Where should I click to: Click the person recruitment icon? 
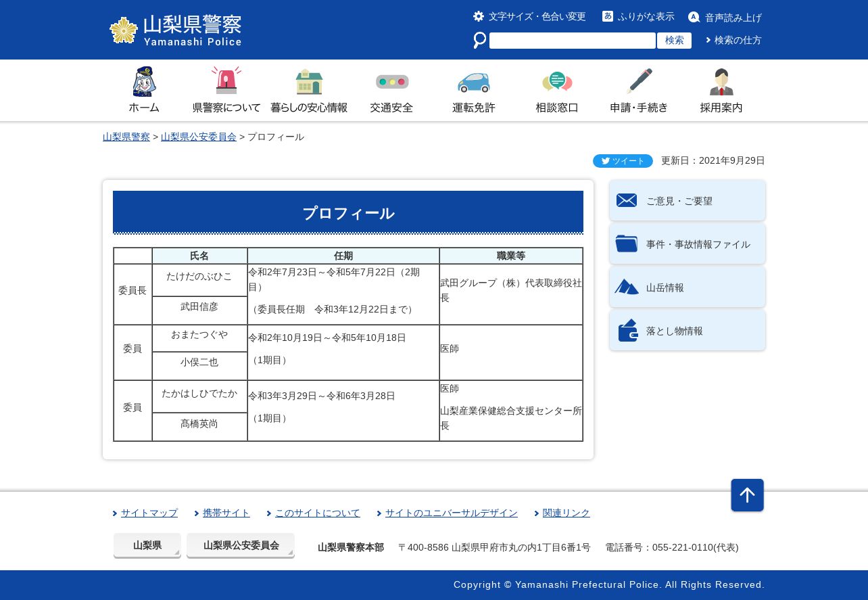pyautogui.click(x=721, y=82)
